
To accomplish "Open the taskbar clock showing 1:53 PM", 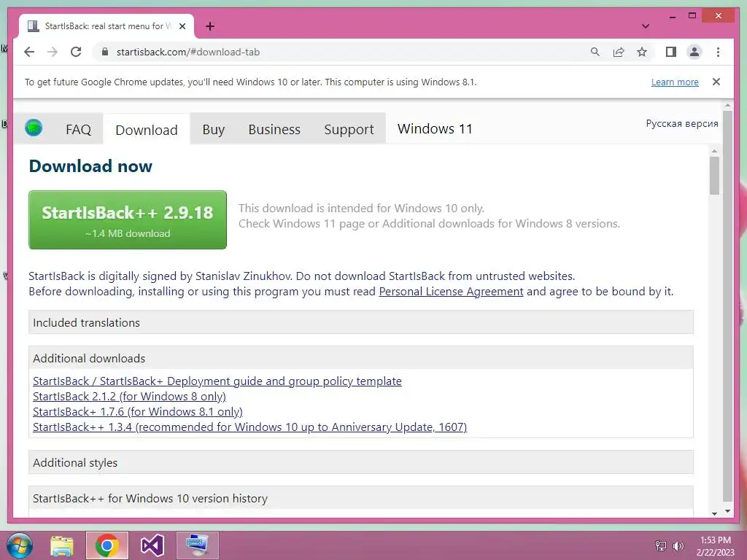I will tap(715, 545).
